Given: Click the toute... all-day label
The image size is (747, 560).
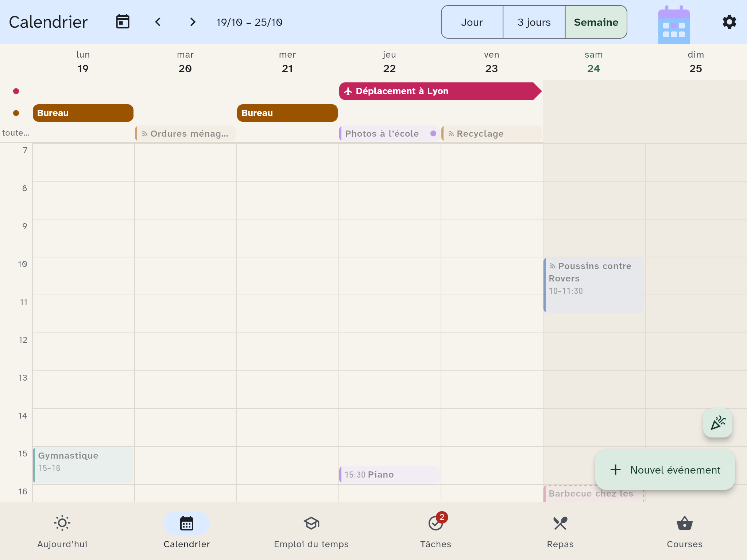Looking at the screenshot, I should click(16, 133).
